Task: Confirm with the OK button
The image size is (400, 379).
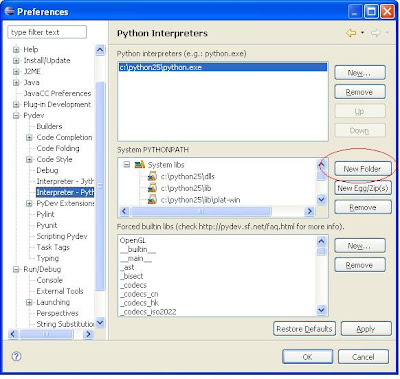Action: pyautogui.click(x=307, y=357)
